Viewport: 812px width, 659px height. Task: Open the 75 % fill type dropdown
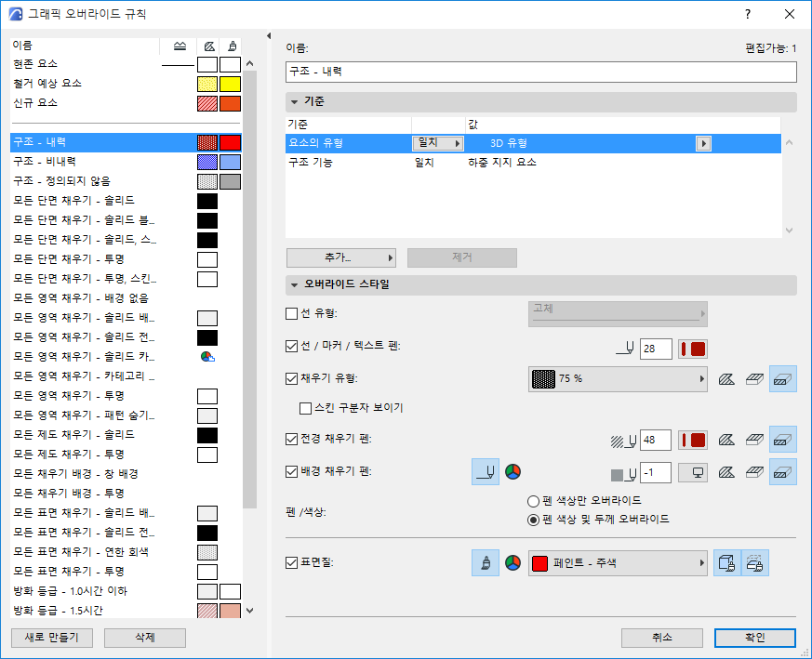click(618, 379)
